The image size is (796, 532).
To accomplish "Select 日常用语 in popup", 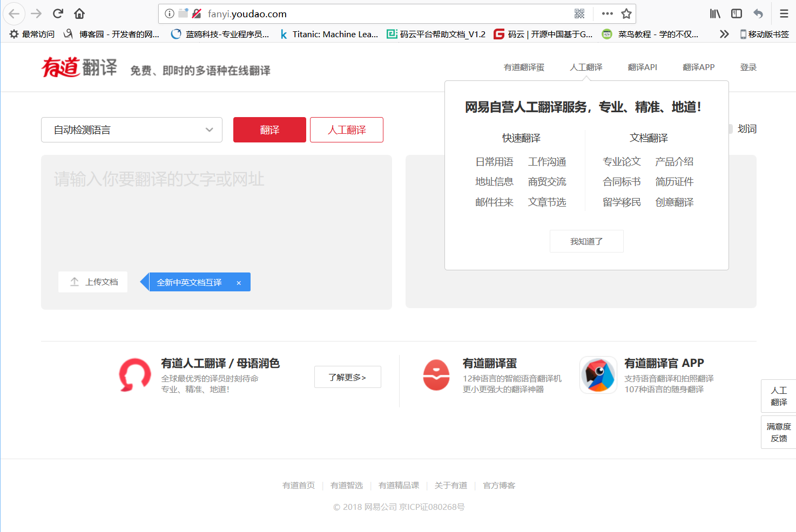I will coord(494,162).
